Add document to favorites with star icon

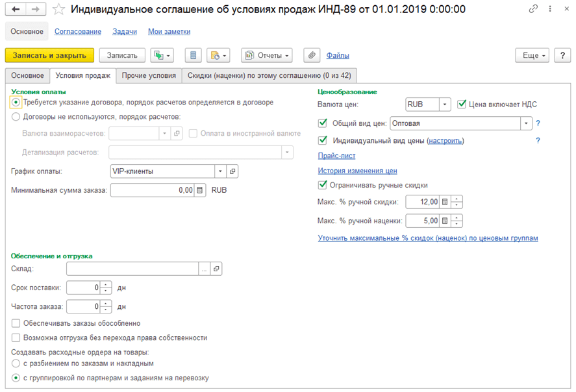[x=58, y=9]
